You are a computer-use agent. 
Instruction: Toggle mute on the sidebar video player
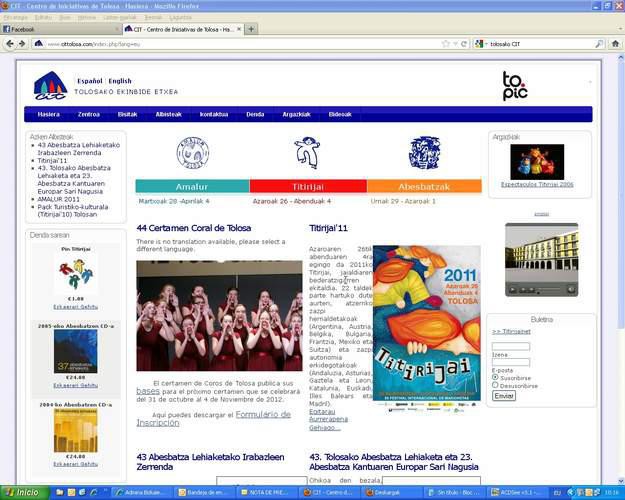click(x=571, y=290)
